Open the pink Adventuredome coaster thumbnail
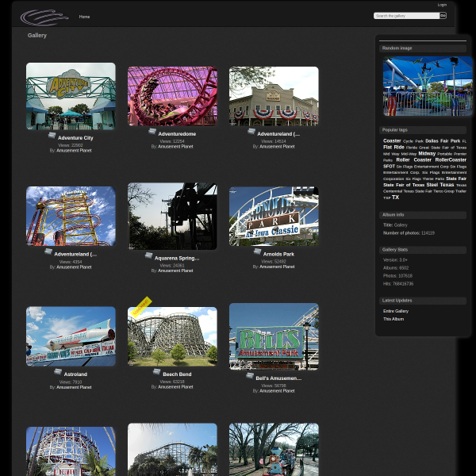This screenshot has height=476, width=476. [172, 96]
